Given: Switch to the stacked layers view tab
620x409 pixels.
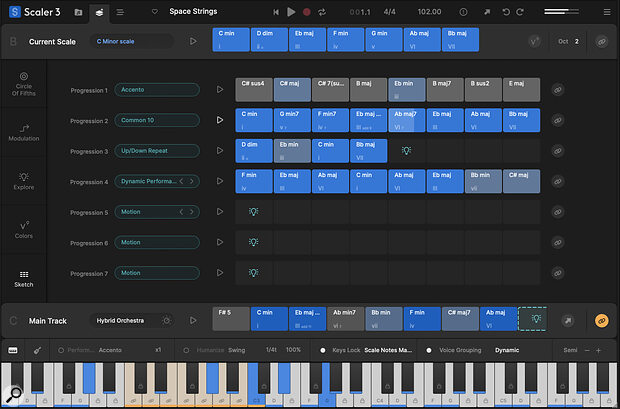Looking at the screenshot, I should coord(99,13).
